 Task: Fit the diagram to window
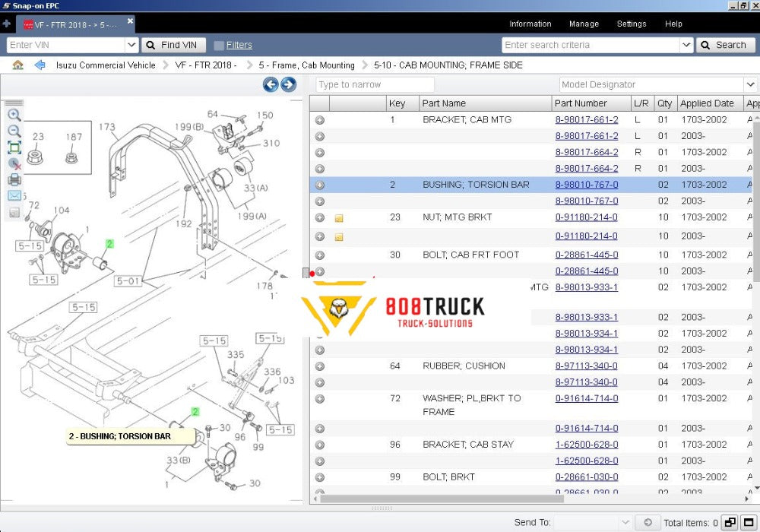(14, 147)
